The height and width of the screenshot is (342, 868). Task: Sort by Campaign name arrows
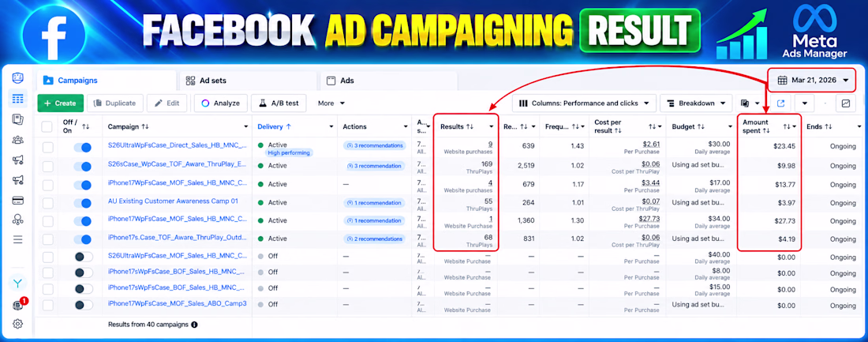pyautogui.click(x=145, y=126)
